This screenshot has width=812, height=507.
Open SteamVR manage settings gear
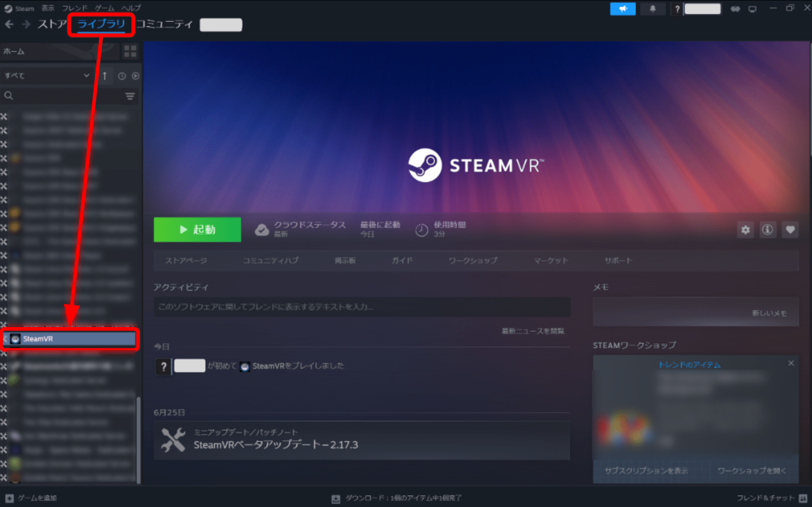pyautogui.click(x=746, y=230)
